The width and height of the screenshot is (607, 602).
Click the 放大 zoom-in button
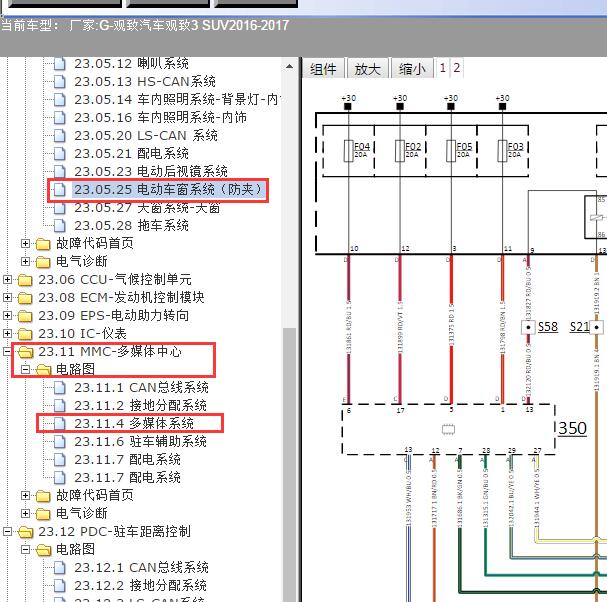[x=367, y=69]
